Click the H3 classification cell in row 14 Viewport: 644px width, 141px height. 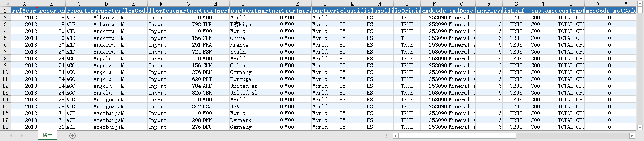[x=352, y=100]
